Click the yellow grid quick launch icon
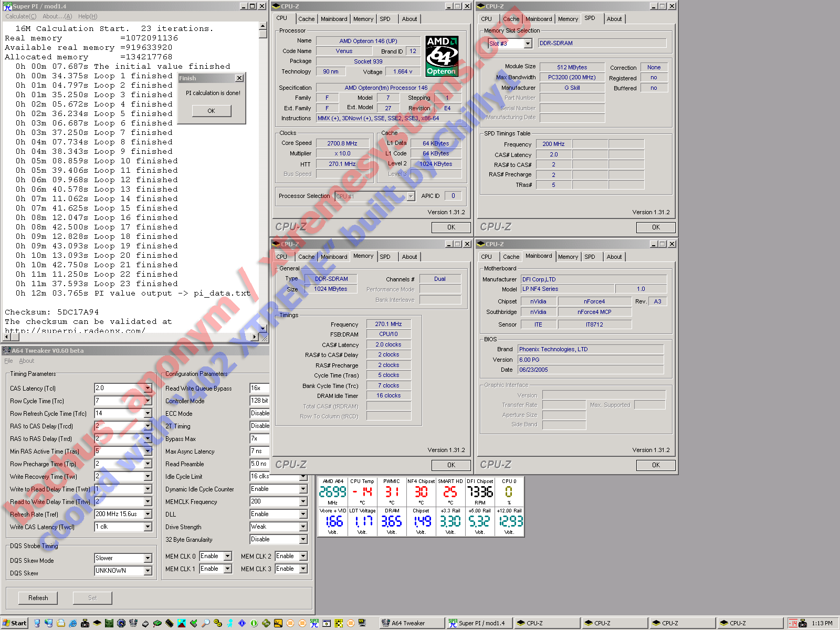Screen dimensions: 840x630 tap(339, 623)
